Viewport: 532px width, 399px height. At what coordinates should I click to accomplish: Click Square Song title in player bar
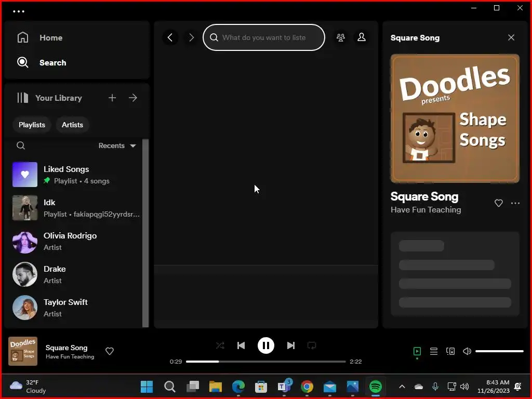click(x=66, y=348)
